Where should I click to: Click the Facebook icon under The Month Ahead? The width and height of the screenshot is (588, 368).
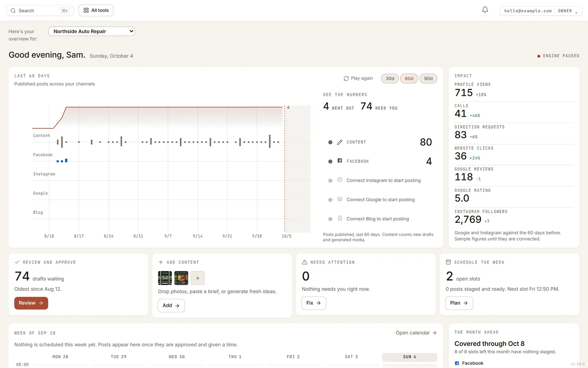click(457, 363)
